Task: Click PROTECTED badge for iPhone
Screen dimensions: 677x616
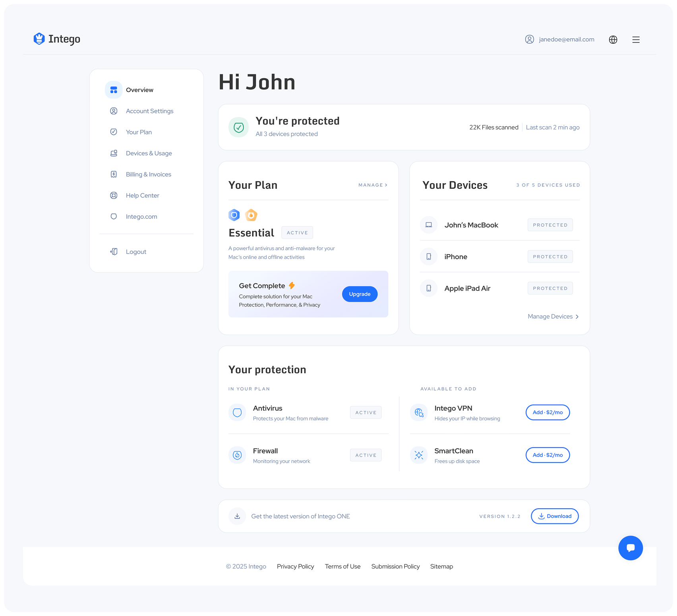Action: (550, 257)
